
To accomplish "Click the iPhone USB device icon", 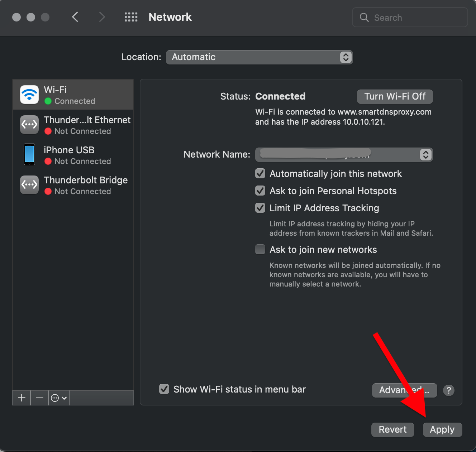I will 29,154.
